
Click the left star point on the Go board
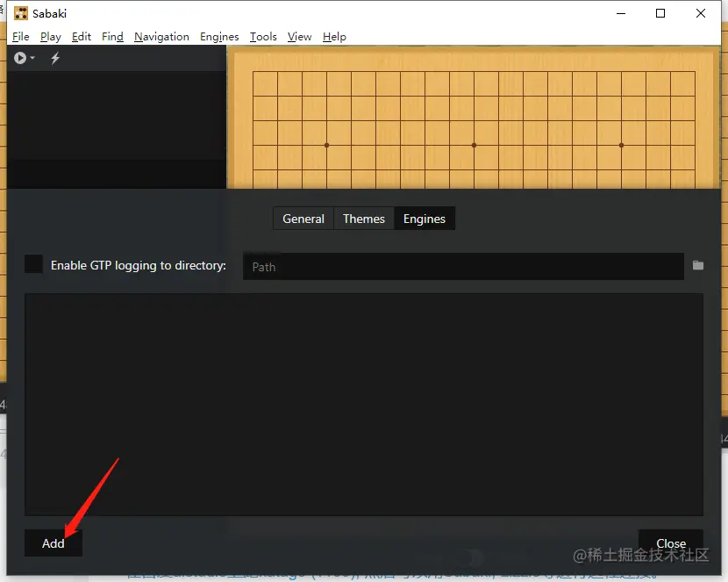click(327, 146)
